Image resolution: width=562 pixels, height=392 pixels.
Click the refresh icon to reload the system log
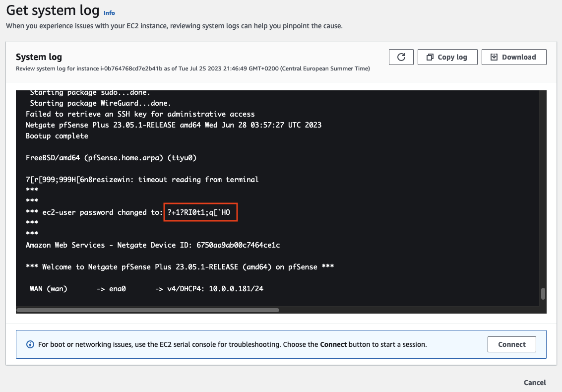pos(401,57)
